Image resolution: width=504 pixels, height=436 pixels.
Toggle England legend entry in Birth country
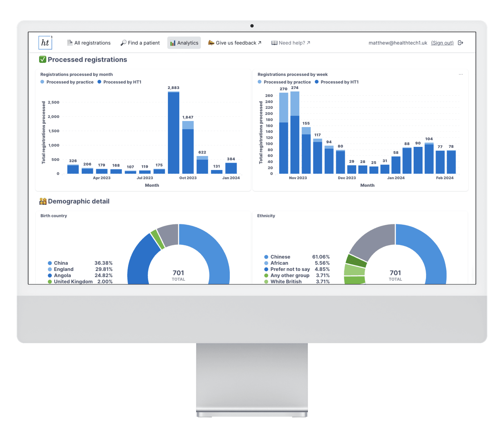(80, 269)
